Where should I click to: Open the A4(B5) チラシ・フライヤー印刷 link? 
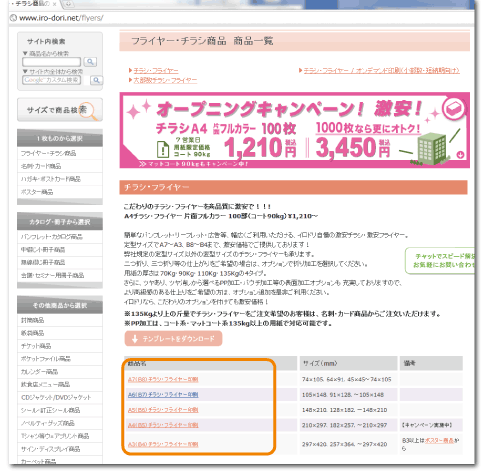[x=163, y=425]
